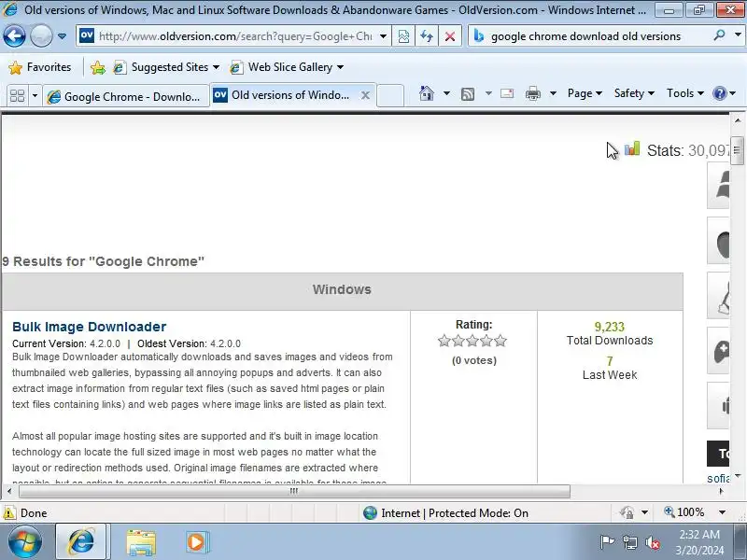Image resolution: width=747 pixels, height=560 pixels.
Task: Open the Windows Start menu orb
Action: click(24, 541)
